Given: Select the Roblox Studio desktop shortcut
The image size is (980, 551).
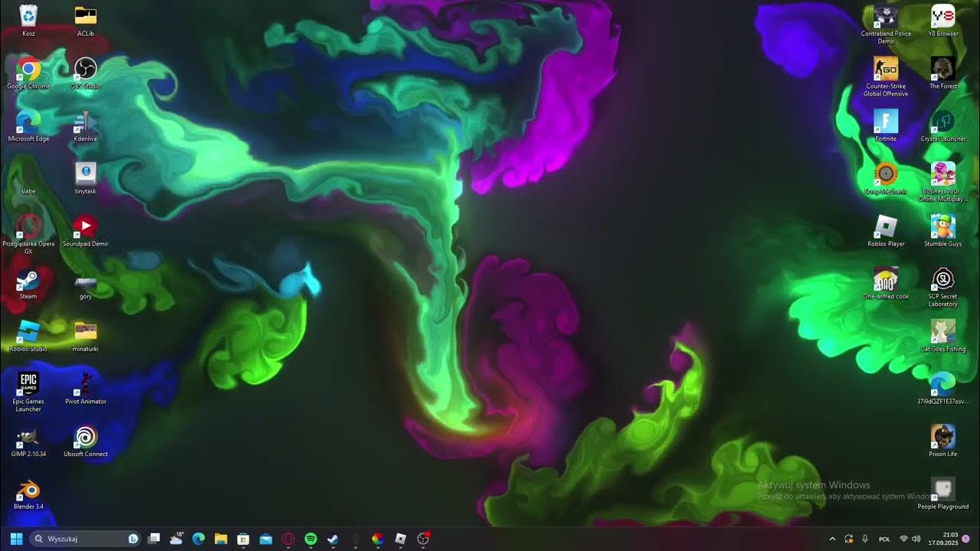Looking at the screenshot, I should [28, 336].
